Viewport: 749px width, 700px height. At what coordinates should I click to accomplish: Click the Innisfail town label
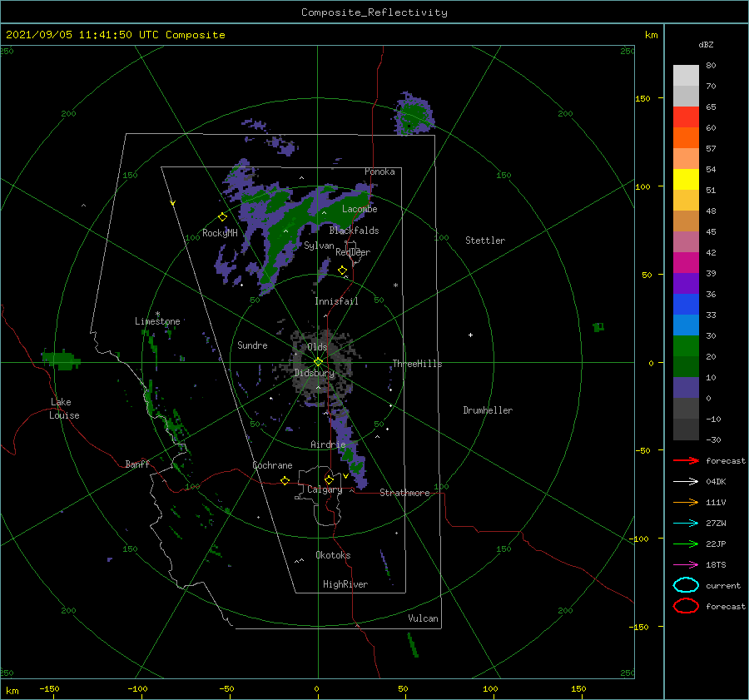pyautogui.click(x=336, y=301)
